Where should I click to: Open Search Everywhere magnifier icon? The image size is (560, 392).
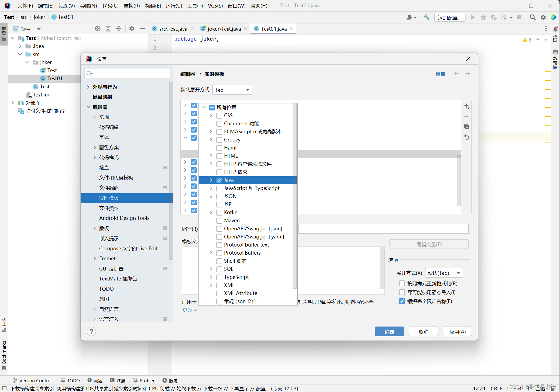pyautogui.click(x=532, y=17)
